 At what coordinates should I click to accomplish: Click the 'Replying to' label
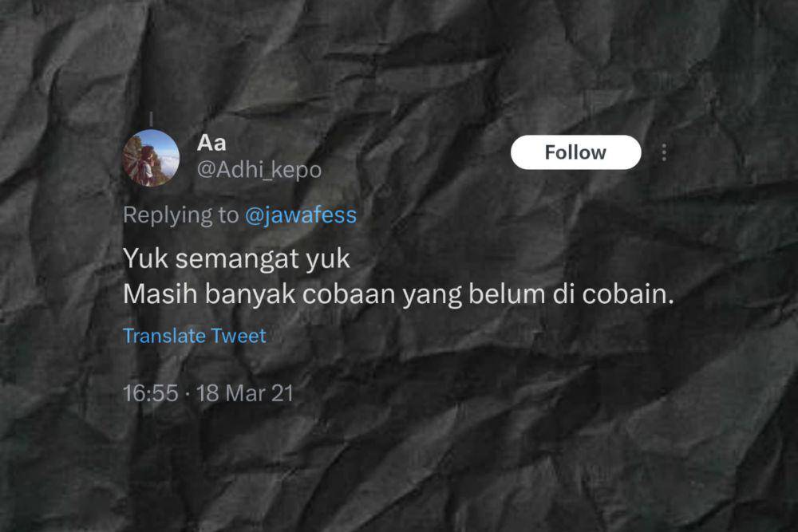tap(180, 215)
